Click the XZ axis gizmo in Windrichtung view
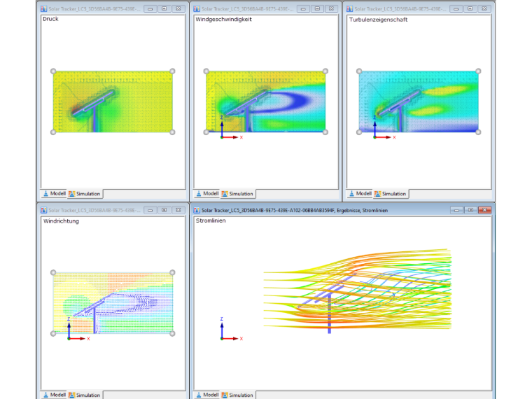This screenshot has height=399, width=532. [x=78, y=329]
